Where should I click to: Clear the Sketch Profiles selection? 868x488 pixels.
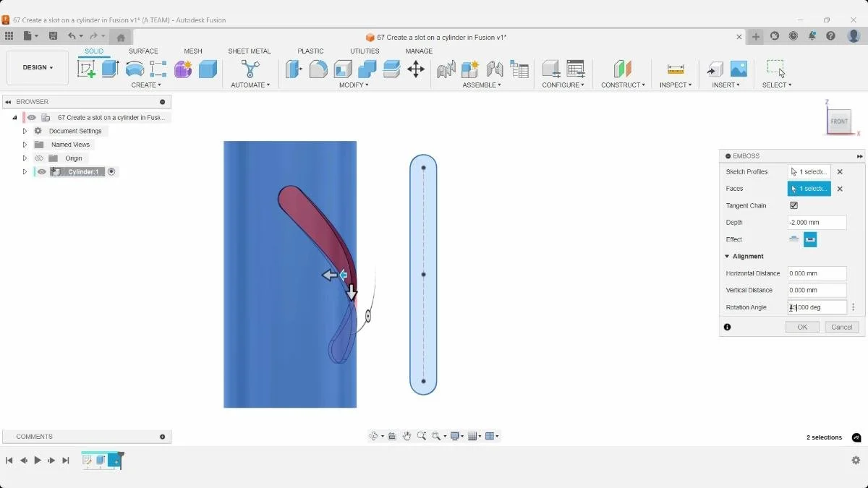pos(840,171)
